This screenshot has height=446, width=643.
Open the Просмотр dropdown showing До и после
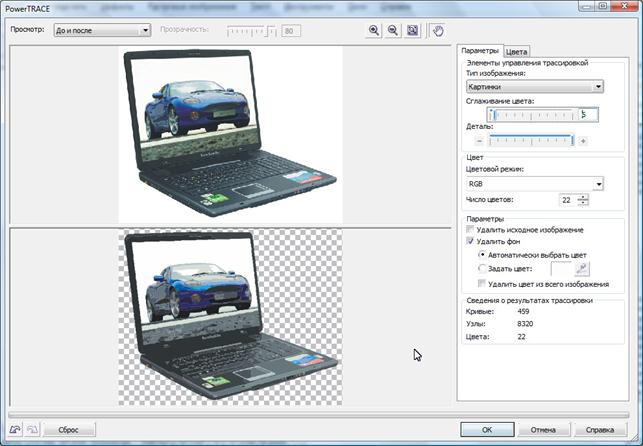100,31
